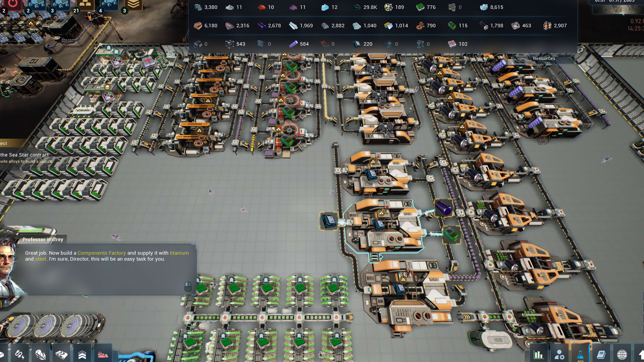644x362 pixels.
Task: Click the resource counter showing 6,180
Action: click(x=206, y=25)
